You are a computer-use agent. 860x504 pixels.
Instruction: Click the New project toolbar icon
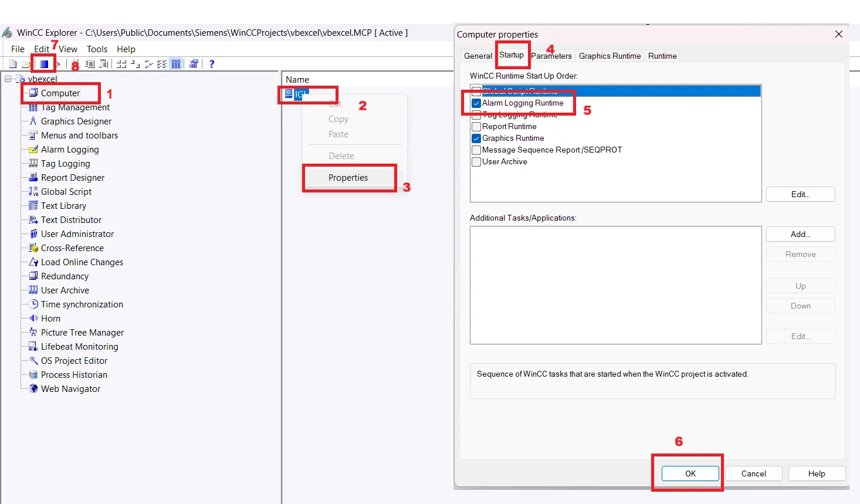pyautogui.click(x=13, y=64)
